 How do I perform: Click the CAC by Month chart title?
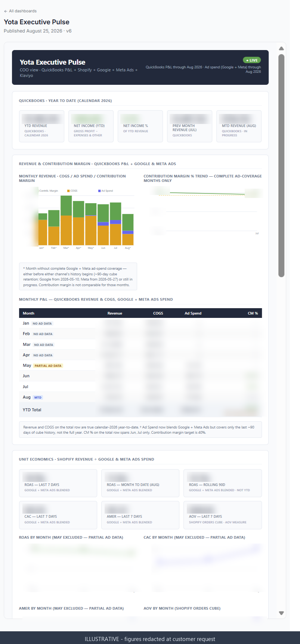[x=194, y=538]
